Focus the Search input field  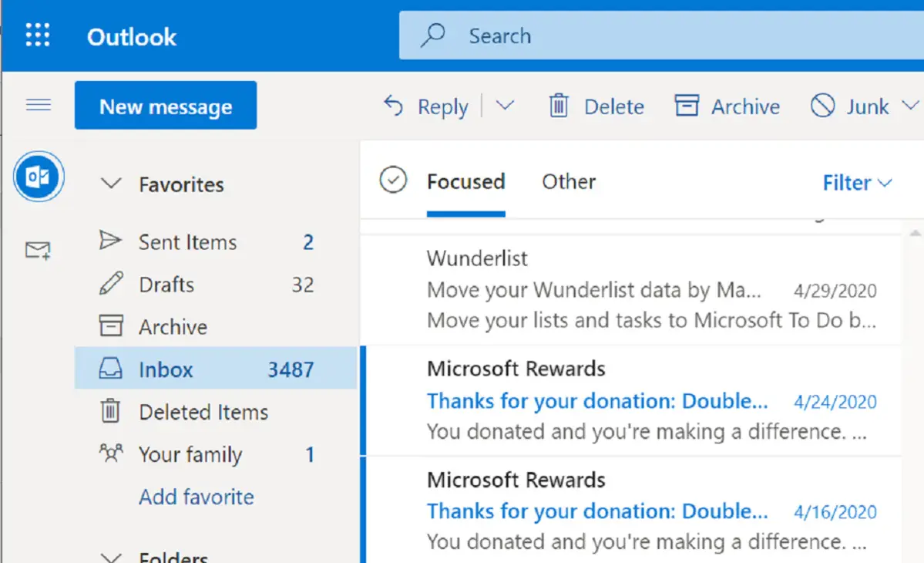point(661,35)
